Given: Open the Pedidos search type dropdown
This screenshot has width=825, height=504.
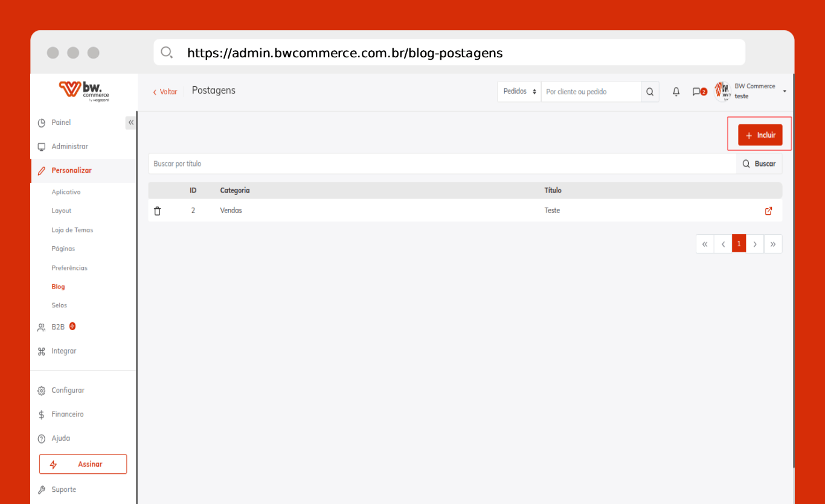Looking at the screenshot, I should click(519, 92).
